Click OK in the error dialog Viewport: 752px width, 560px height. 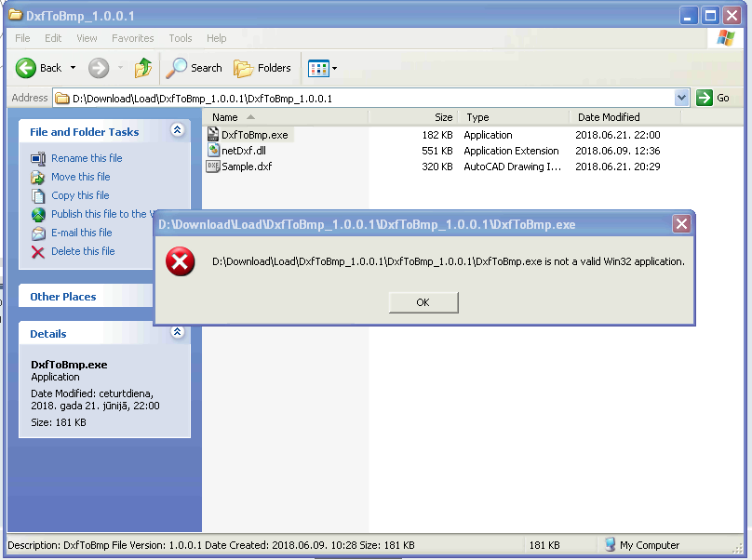pos(423,302)
